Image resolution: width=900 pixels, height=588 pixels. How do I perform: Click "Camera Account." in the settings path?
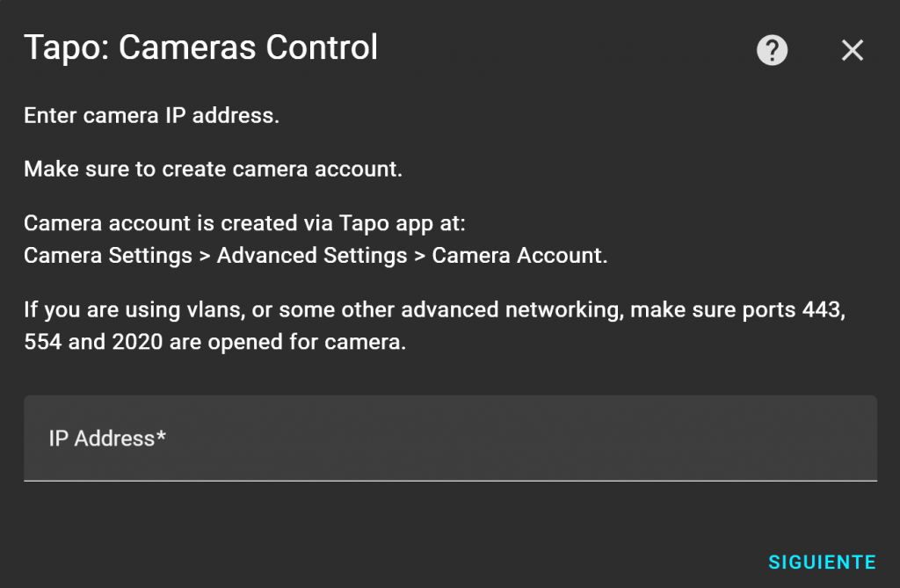click(x=519, y=256)
